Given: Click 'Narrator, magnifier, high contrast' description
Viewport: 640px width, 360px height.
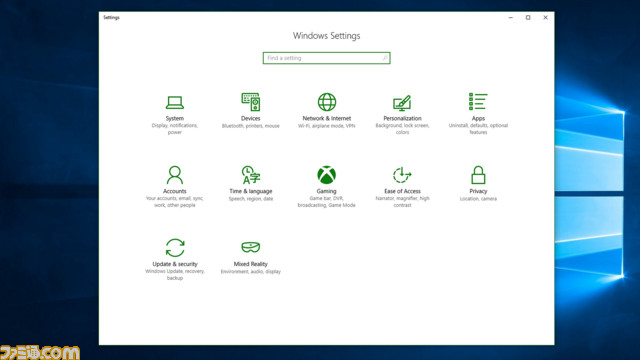Looking at the screenshot, I should 402,202.
